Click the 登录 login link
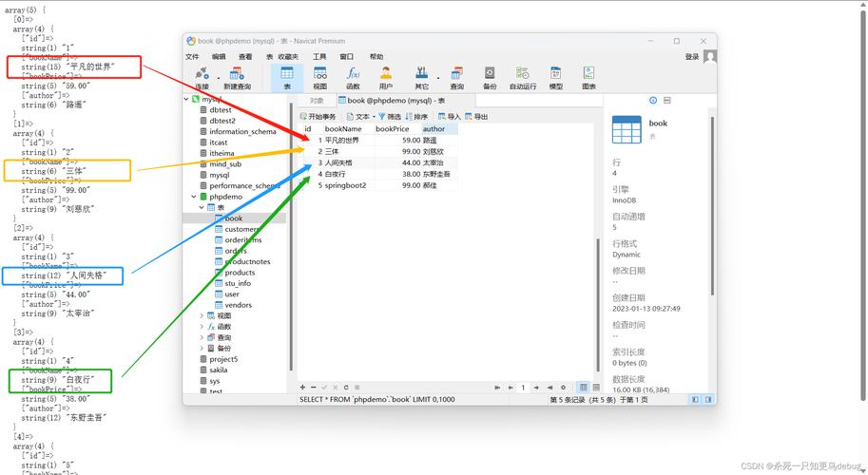 click(x=692, y=56)
